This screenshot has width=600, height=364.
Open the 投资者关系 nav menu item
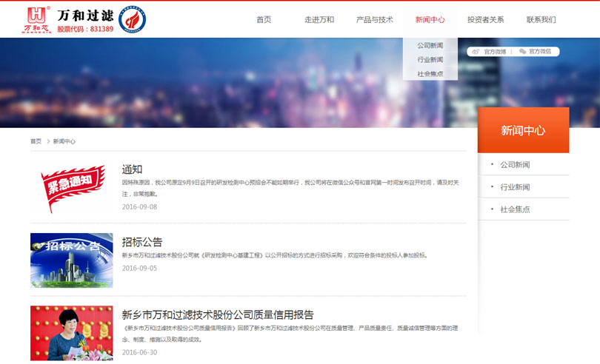coord(485,20)
